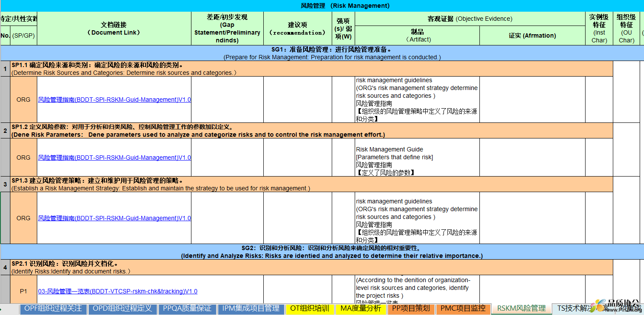Open the 03-风险管理一览表 document link
The image size is (644, 315).
(118, 291)
